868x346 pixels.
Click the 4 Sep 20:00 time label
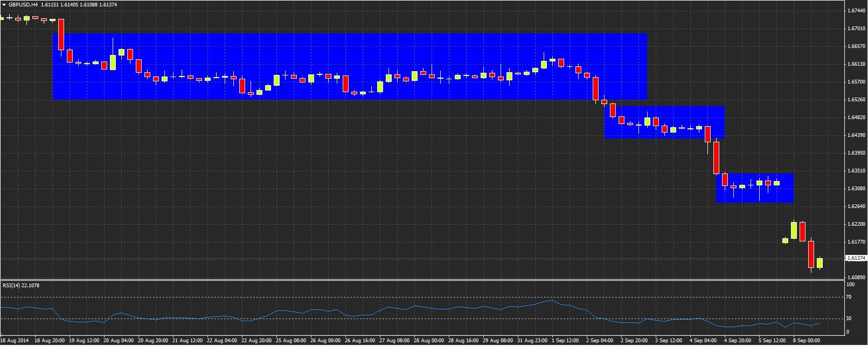pyautogui.click(x=738, y=341)
